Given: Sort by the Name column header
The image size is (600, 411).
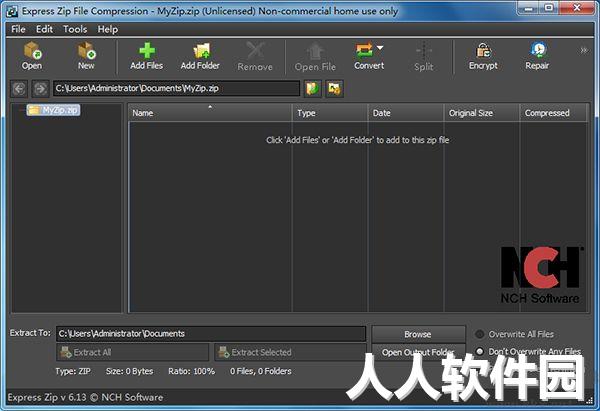Looking at the screenshot, I should 210,113.
